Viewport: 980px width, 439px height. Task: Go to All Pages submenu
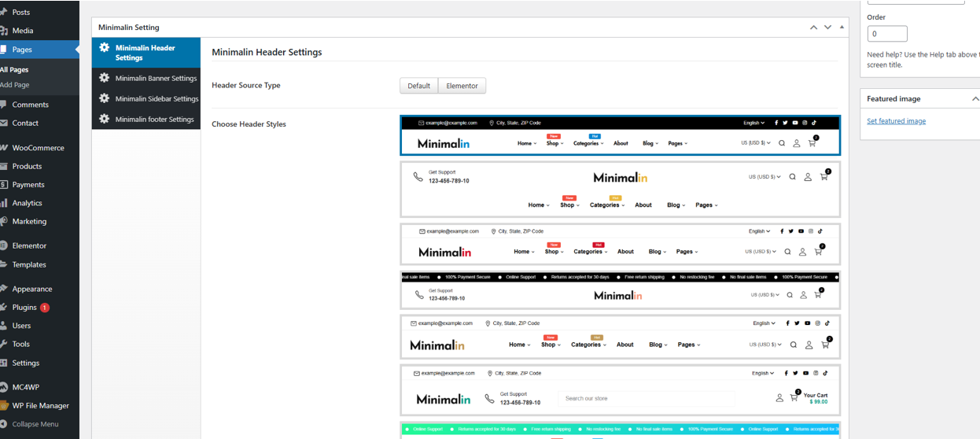point(14,69)
